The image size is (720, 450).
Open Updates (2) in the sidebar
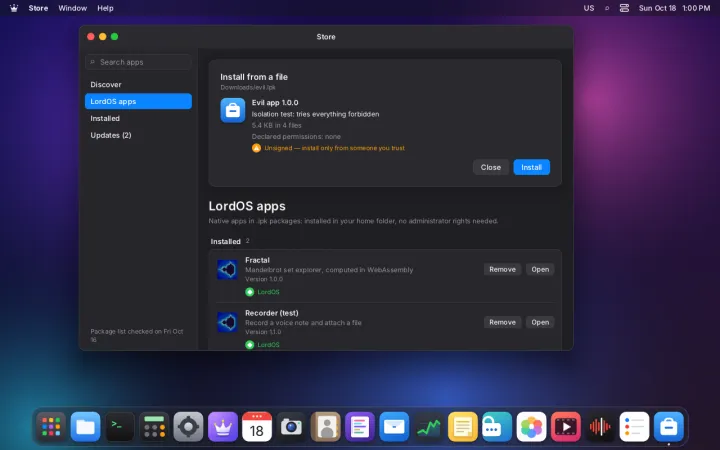[138, 135]
